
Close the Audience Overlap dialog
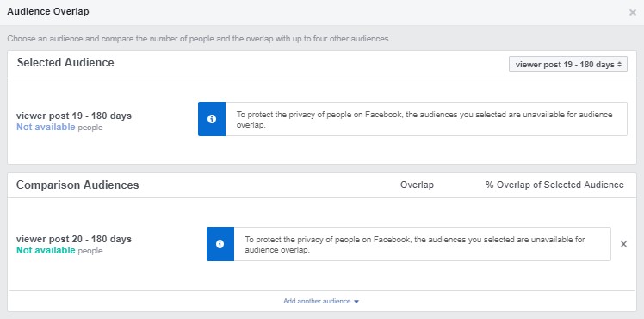pyautogui.click(x=633, y=12)
